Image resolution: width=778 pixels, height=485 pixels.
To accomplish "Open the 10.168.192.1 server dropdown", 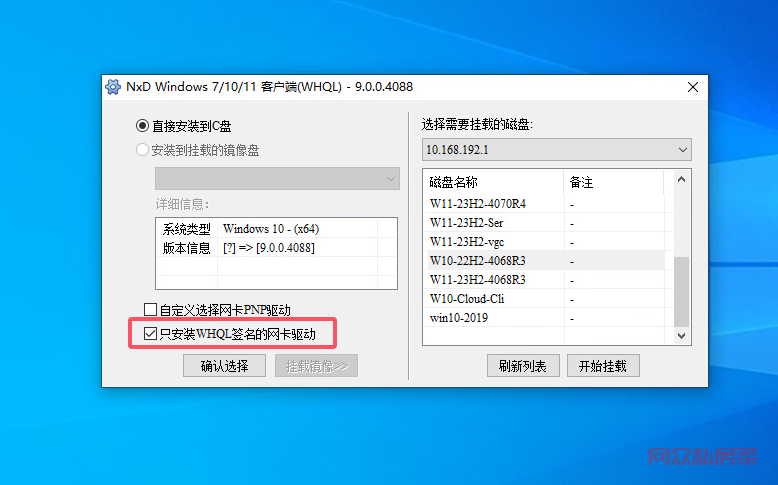I will pyautogui.click(x=557, y=149).
